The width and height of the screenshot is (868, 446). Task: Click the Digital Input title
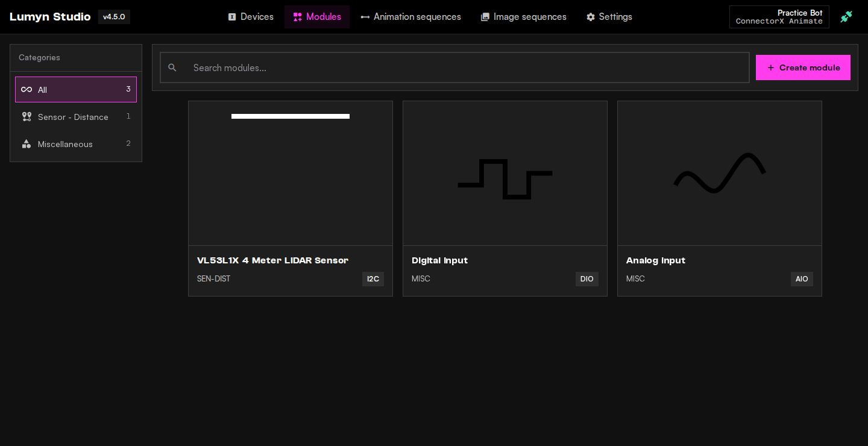pos(439,260)
